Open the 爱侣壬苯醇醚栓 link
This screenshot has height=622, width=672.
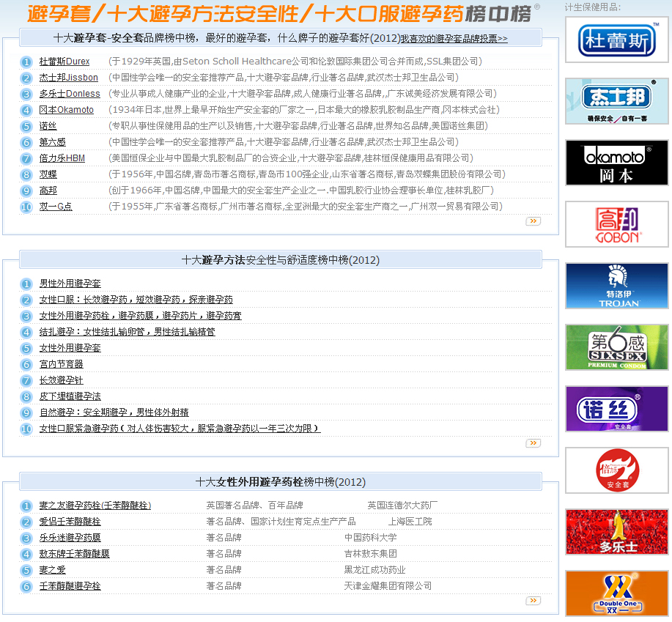[x=70, y=522]
